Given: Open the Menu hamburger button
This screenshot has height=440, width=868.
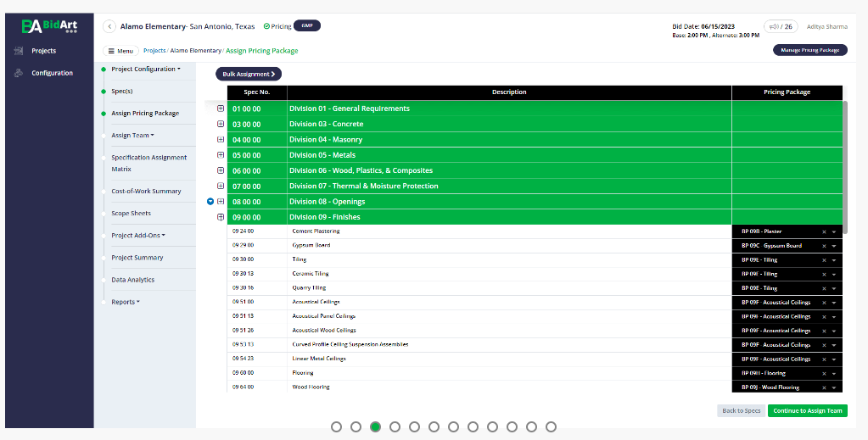Looking at the screenshot, I should click(x=120, y=51).
